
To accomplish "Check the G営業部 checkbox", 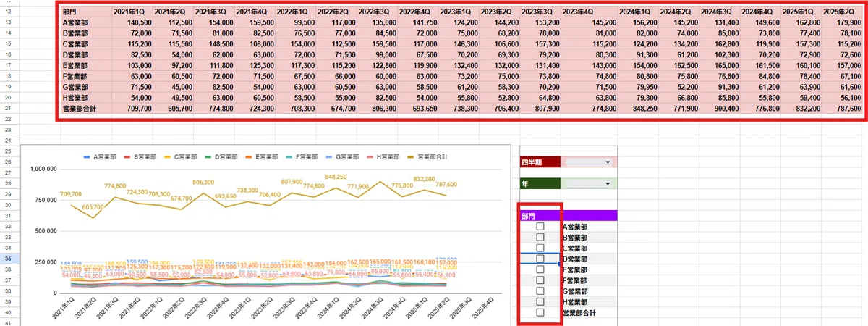I will coord(540,291).
